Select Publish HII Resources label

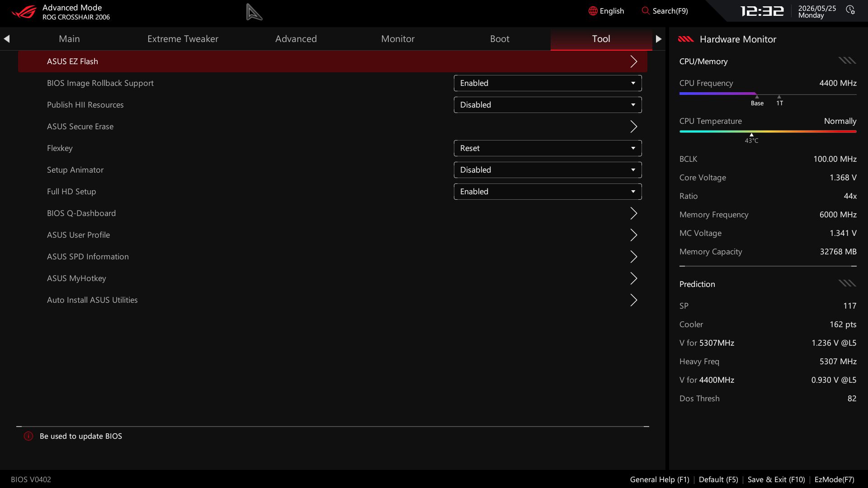pyautogui.click(x=85, y=105)
